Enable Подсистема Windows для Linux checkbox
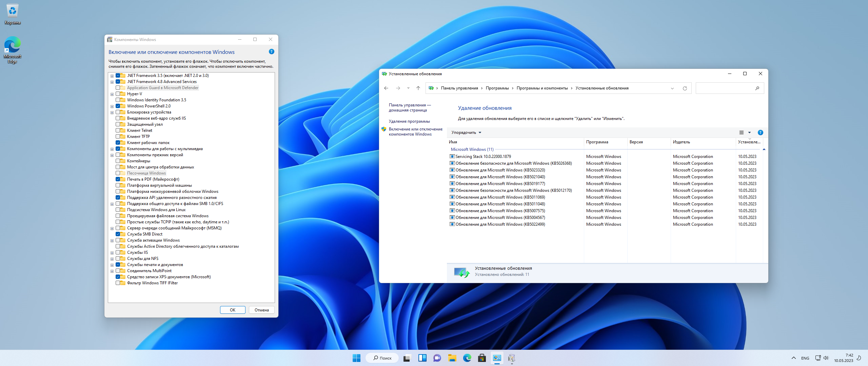Screen dimensions: 868x366 [118, 210]
